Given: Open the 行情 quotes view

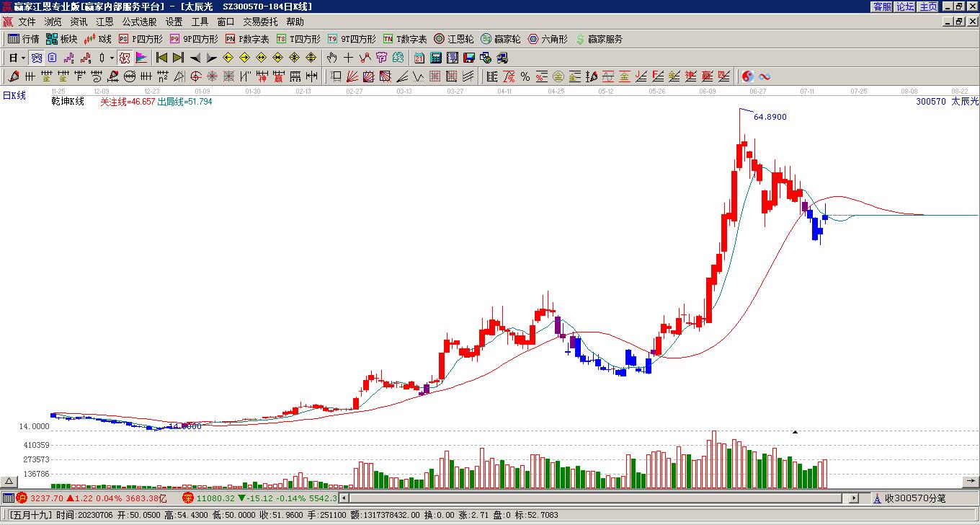Looking at the screenshot, I should (23, 39).
